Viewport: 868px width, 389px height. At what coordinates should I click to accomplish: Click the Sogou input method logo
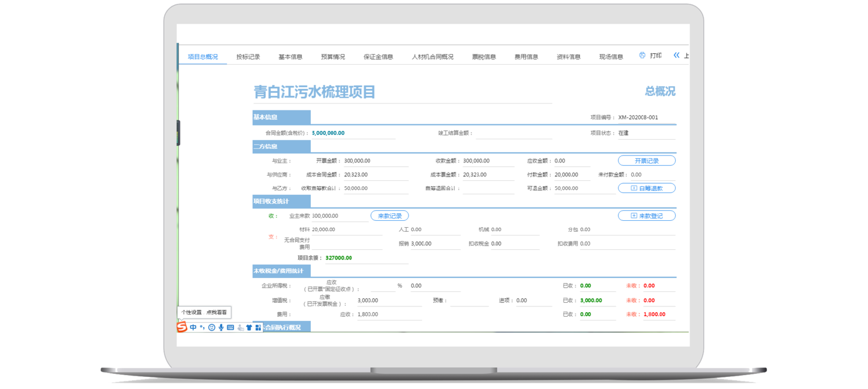(182, 327)
